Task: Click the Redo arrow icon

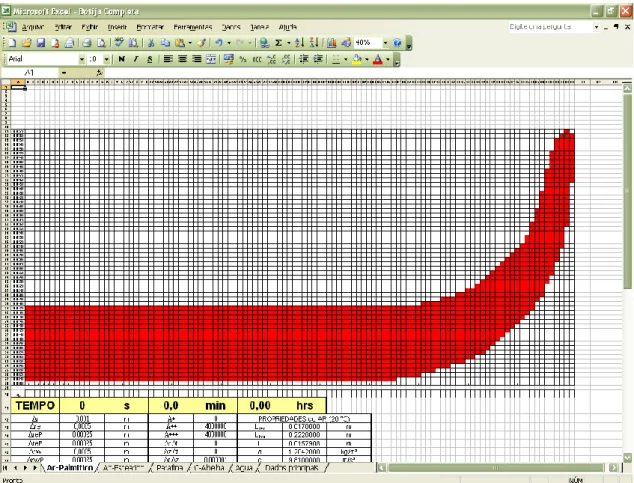Action: (x=240, y=43)
